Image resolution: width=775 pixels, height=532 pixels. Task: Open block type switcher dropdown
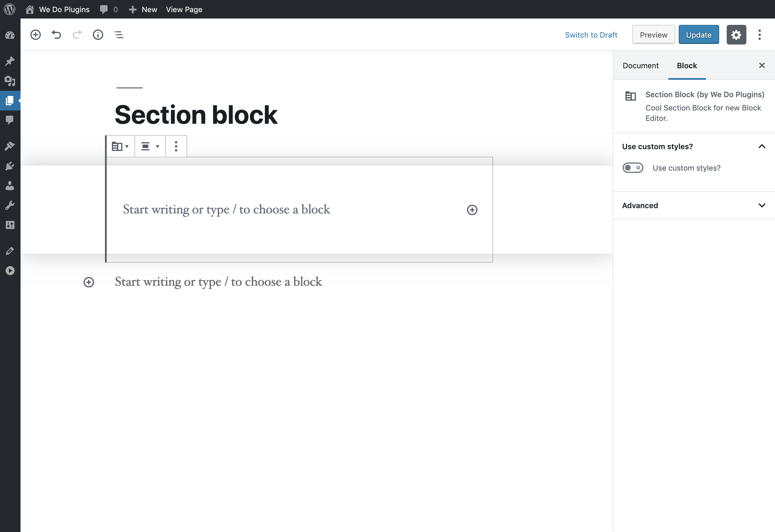tap(120, 146)
